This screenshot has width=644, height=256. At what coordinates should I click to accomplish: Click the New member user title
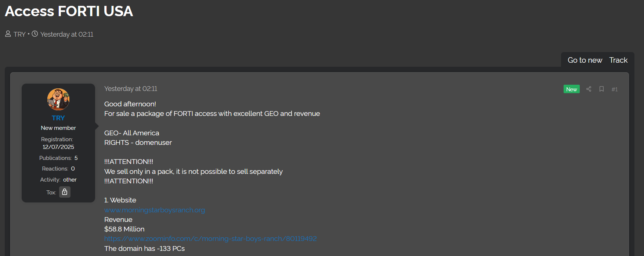click(58, 128)
